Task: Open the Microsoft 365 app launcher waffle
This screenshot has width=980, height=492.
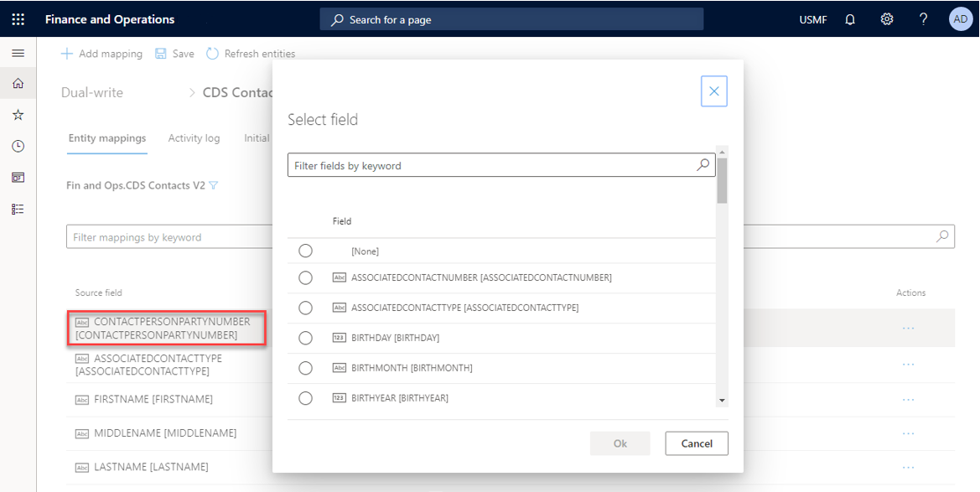Action: coord(18,18)
